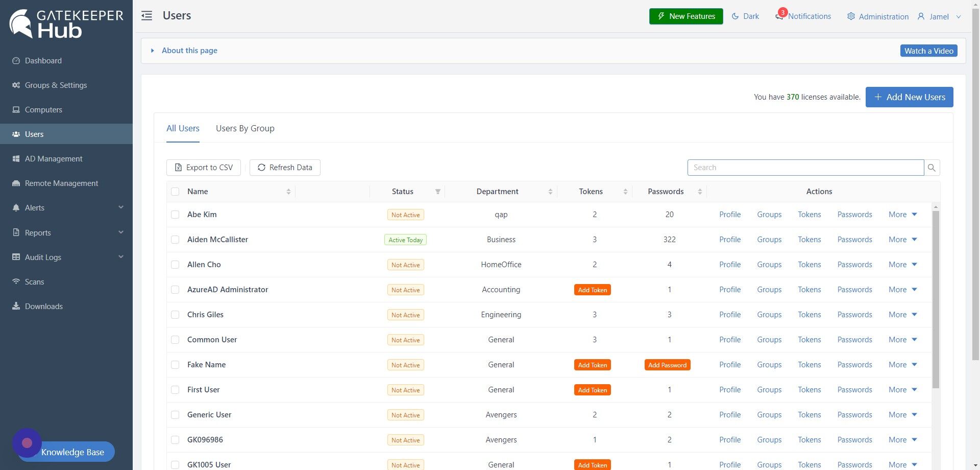980x470 pixels.
Task: Click the New Features button
Action: click(x=686, y=16)
